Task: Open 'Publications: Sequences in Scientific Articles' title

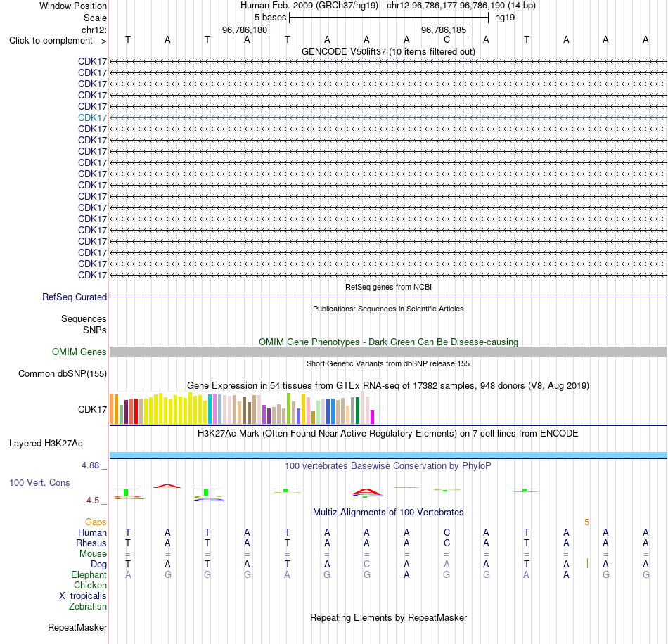Action: click(x=388, y=309)
